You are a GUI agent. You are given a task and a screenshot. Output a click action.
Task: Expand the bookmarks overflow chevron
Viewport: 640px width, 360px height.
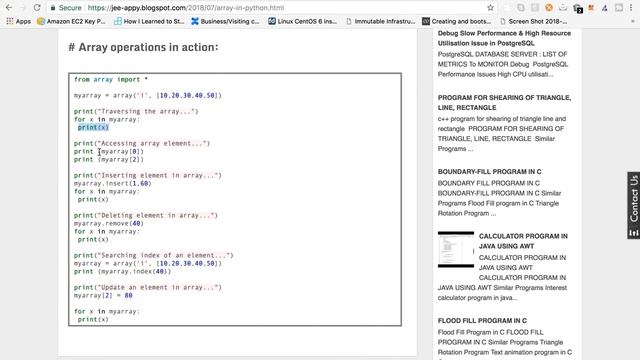pyautogui.click(x=633, y=21)
